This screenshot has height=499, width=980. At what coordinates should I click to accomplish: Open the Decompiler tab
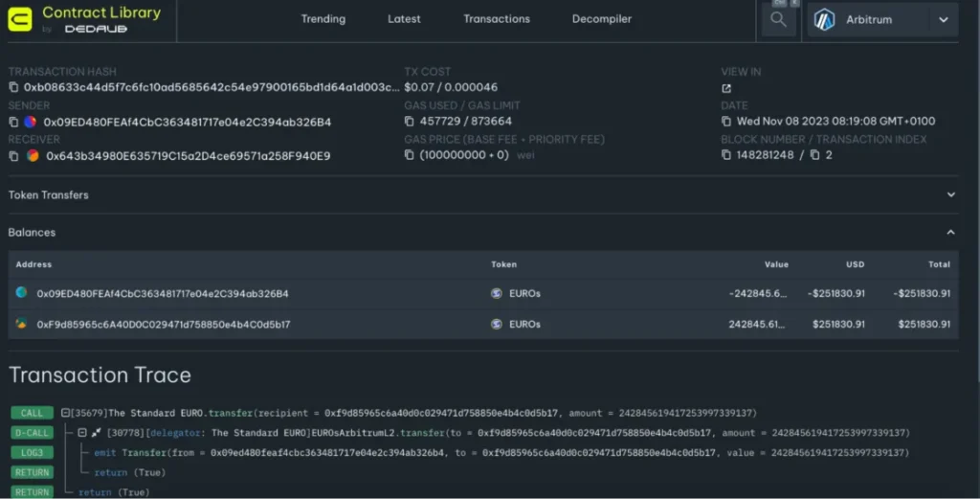pos(601,19)
